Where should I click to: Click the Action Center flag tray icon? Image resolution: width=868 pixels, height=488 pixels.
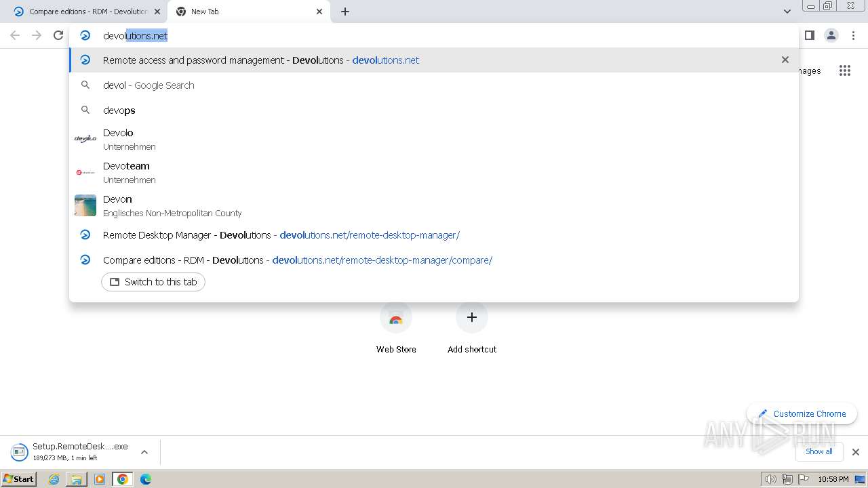click(804, 479)
